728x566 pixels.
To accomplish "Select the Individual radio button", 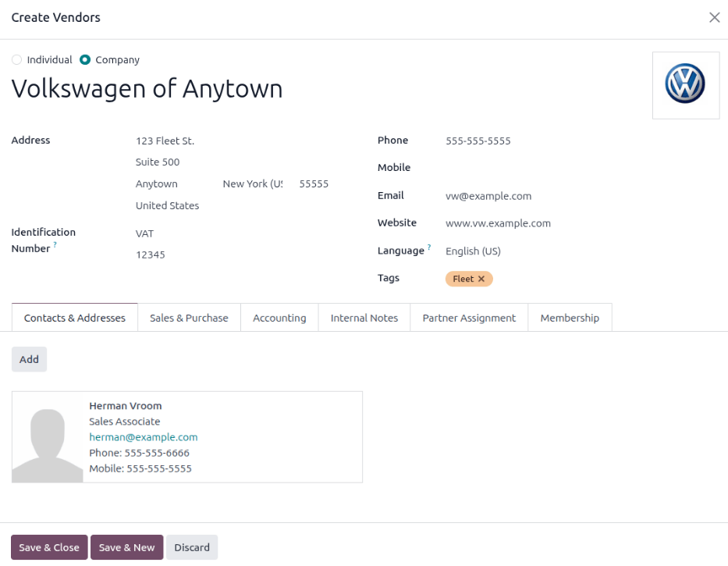I will click(16, 59).
